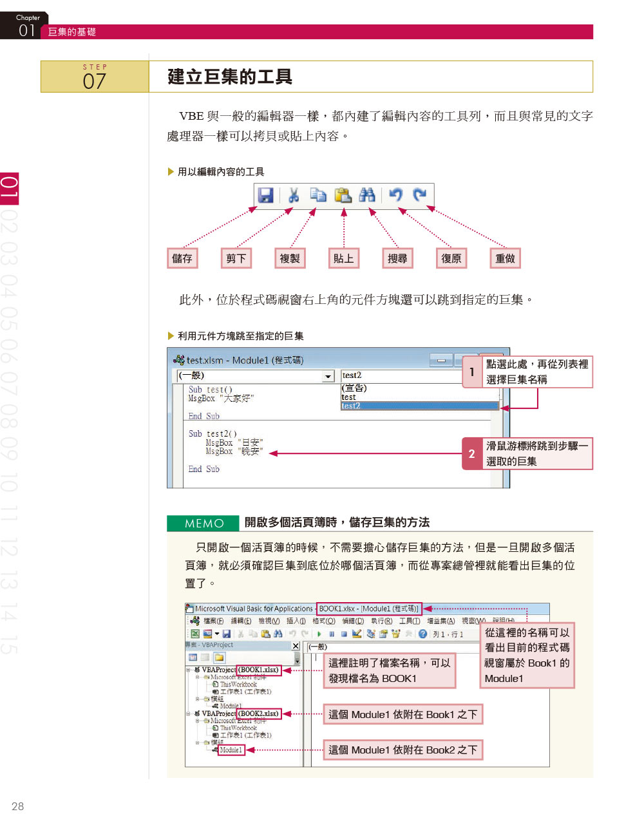The height and width of the screenshot is (814, 644).
Task: Select VBAProject (BOOK1.xlsx) in project tree
Action: (240, 670)
